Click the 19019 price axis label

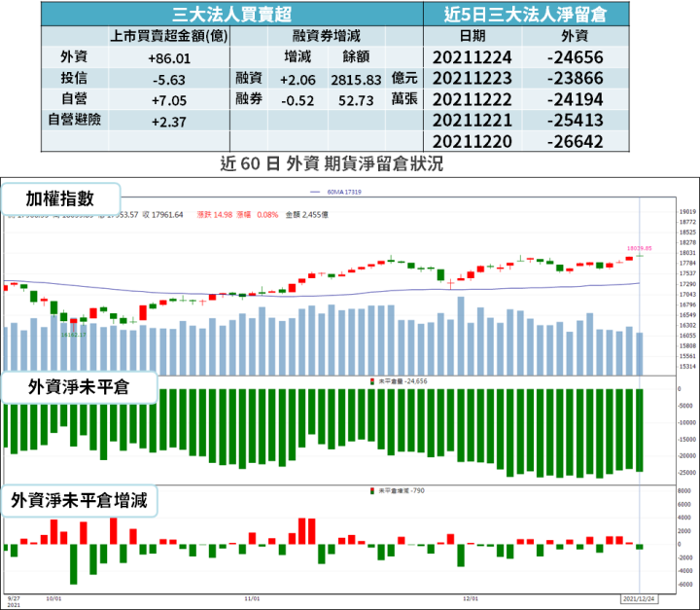[x=687, y=212]
